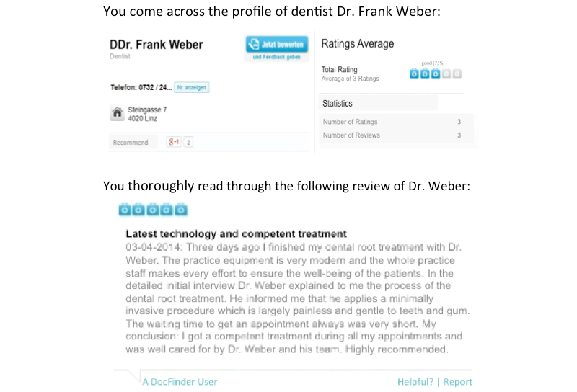This screenshot has height=392, width=577.
Task: Click fifth grey star in Total Rating
Action: pyautogui.click(x=457, y=73)
